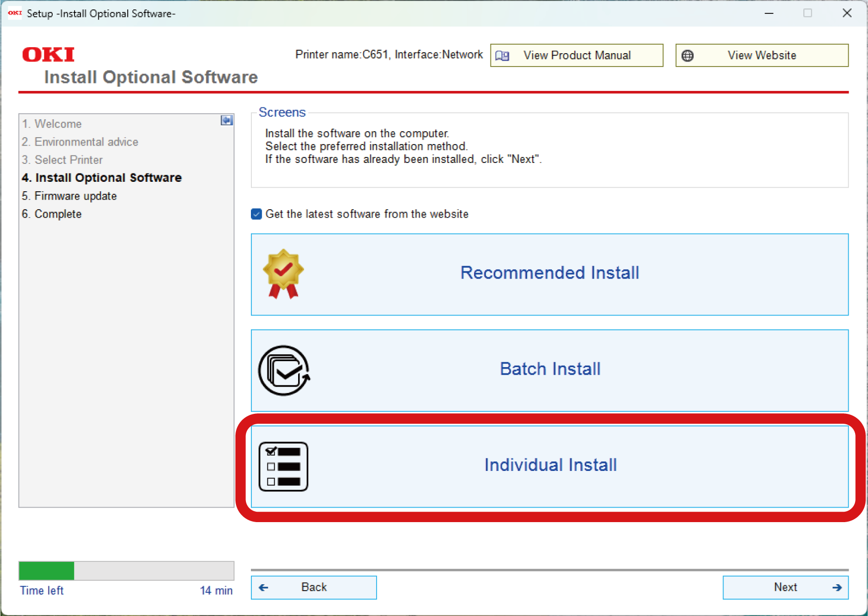
Task: Click the right arrow on Next button
Action: (837, 588)
